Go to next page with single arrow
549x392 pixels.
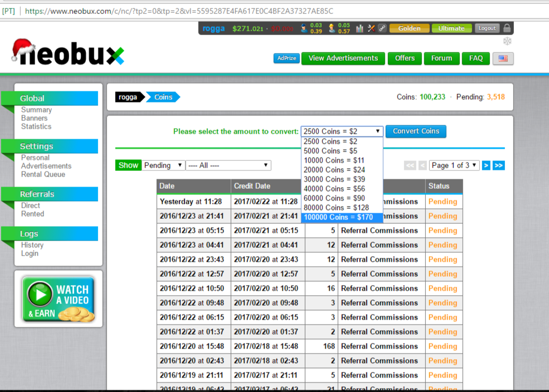click(486, 165)
